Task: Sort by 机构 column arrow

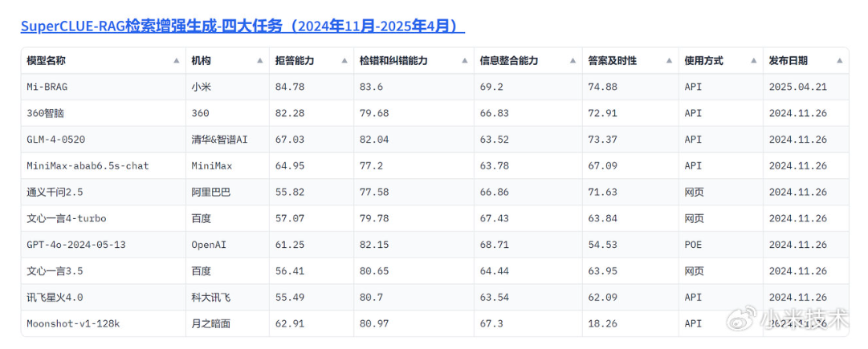Action: [259, 61]
